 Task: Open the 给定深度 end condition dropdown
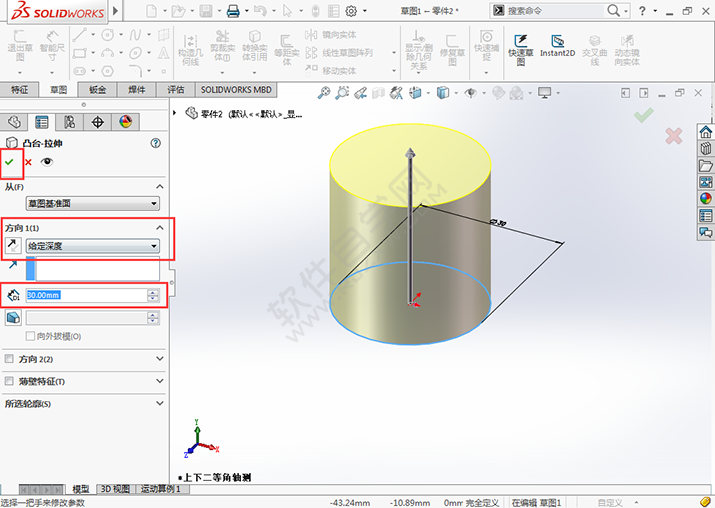(x=93, y=245)
